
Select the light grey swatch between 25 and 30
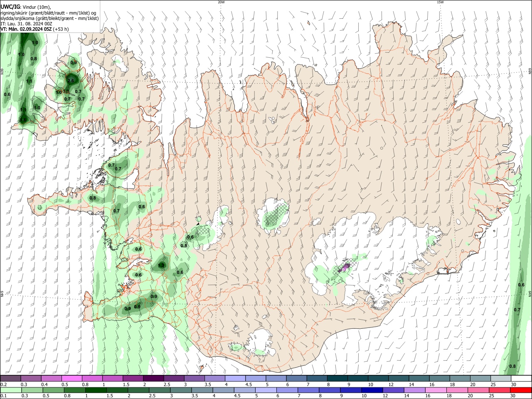501,378
